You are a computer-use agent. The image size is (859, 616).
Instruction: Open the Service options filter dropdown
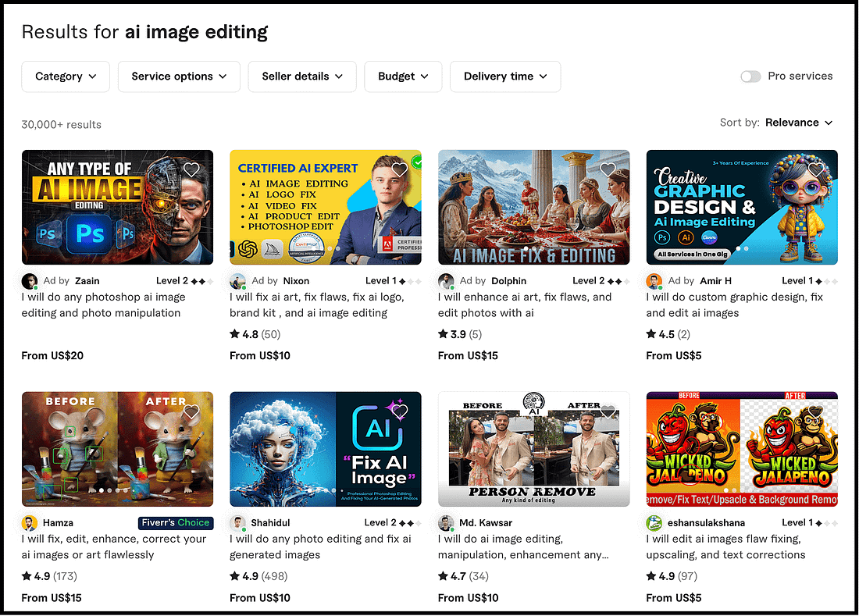pos(179,77)
